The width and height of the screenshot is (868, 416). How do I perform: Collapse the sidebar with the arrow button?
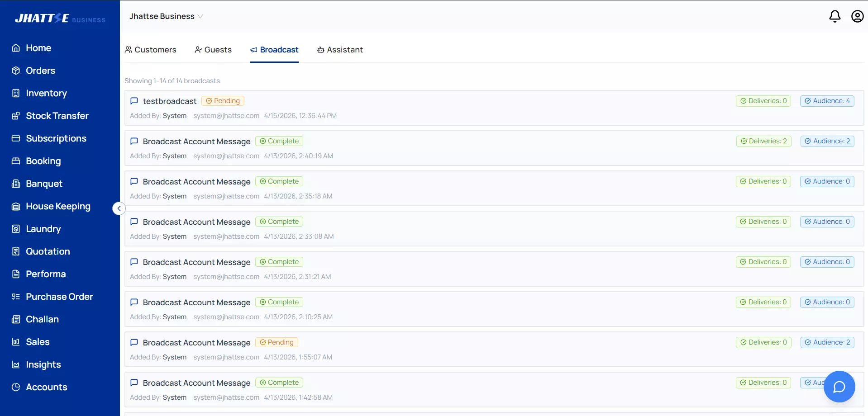(119, 208)
